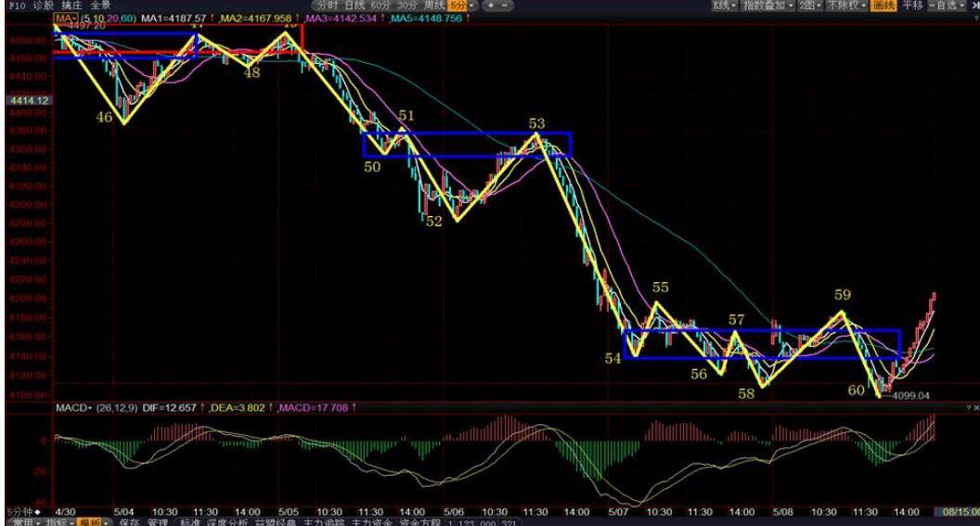Open the 常用 common indicators dropdown
The width and height of the screenshot is (980, 526).
click(x=27, y=522)
